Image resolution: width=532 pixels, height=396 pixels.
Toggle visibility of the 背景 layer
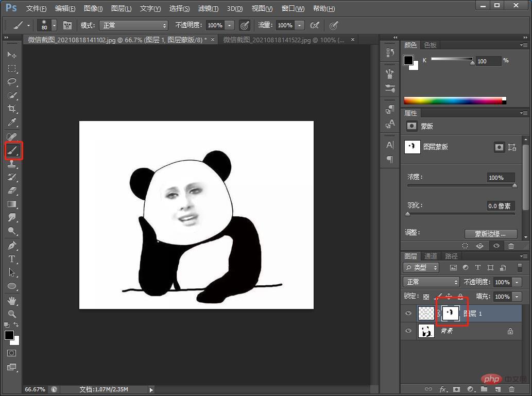tap(408, 331)
